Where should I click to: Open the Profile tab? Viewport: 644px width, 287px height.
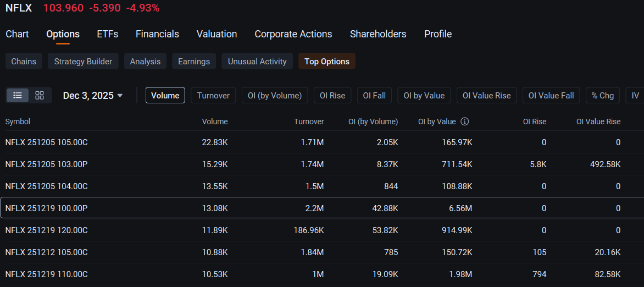pos(438,34)
